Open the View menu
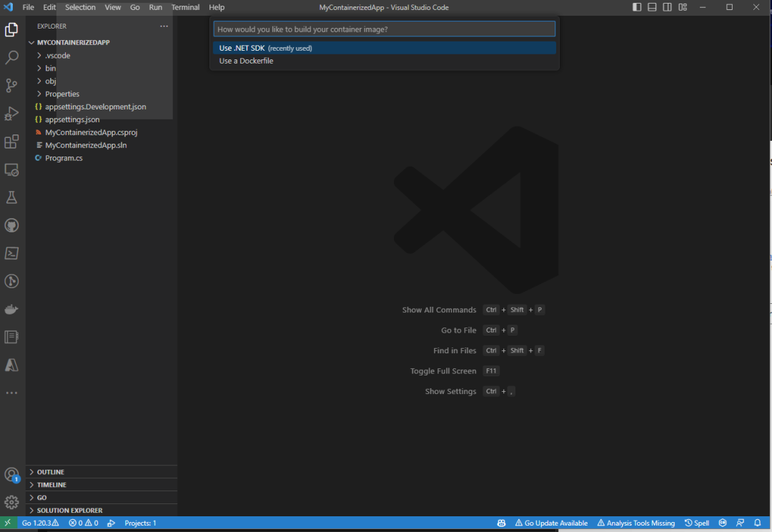Screen dimensions: 772x532 tap(113, 7)
